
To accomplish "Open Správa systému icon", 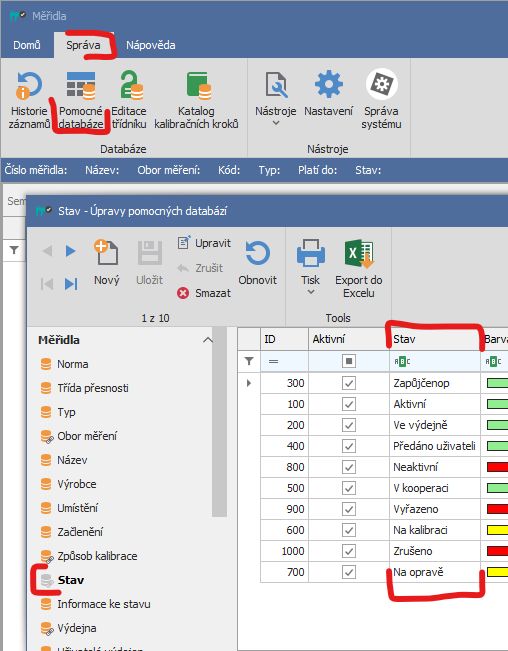I will coord(381,84).
